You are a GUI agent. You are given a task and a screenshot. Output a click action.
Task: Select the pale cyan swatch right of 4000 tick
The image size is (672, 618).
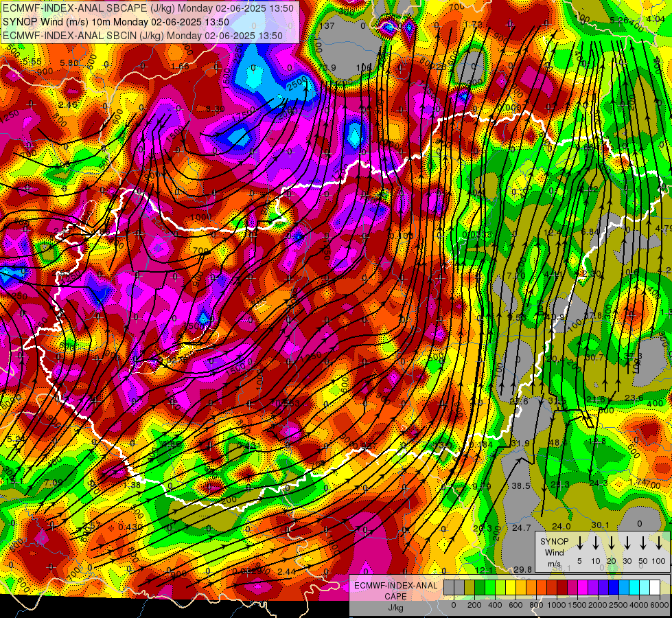click(x=645, y=587)
